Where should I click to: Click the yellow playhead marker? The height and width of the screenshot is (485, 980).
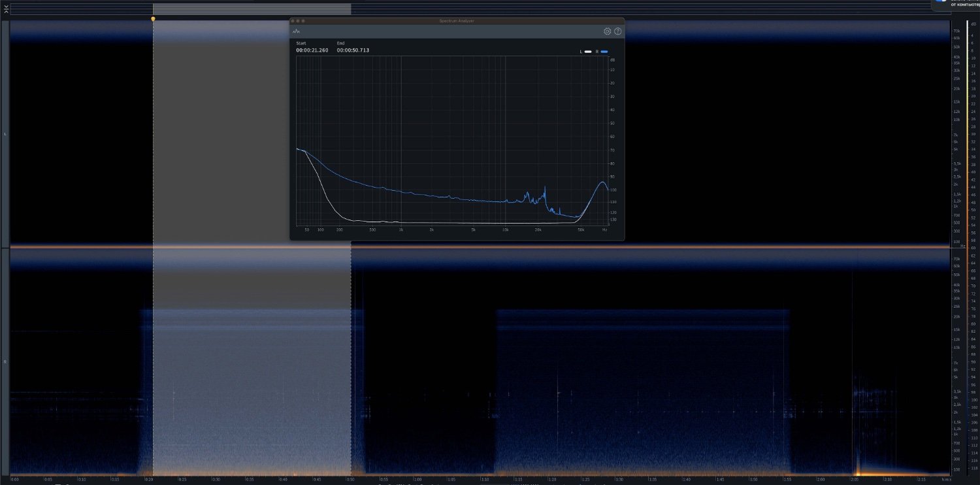(154, 19)
